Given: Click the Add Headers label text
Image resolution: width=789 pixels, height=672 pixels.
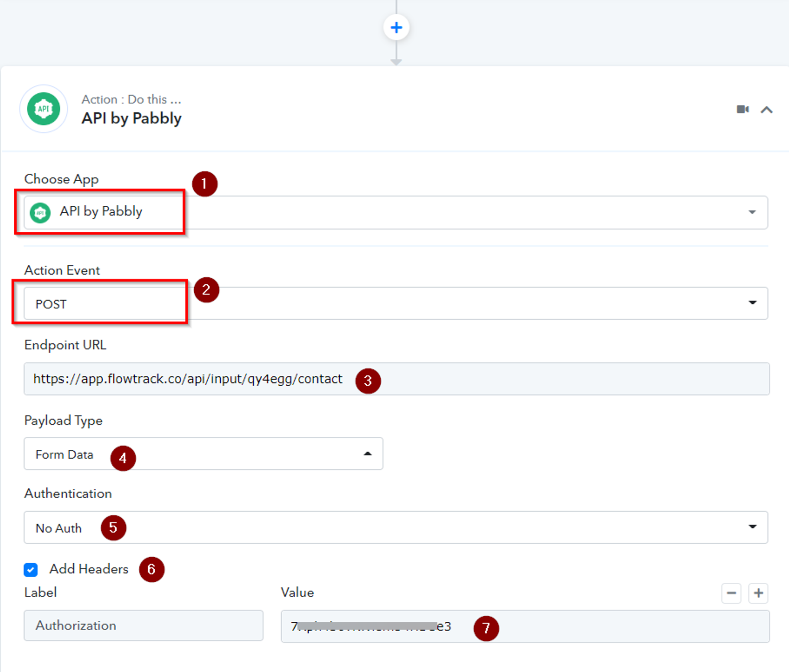Looking at the screenshot, I should [89, 569].
